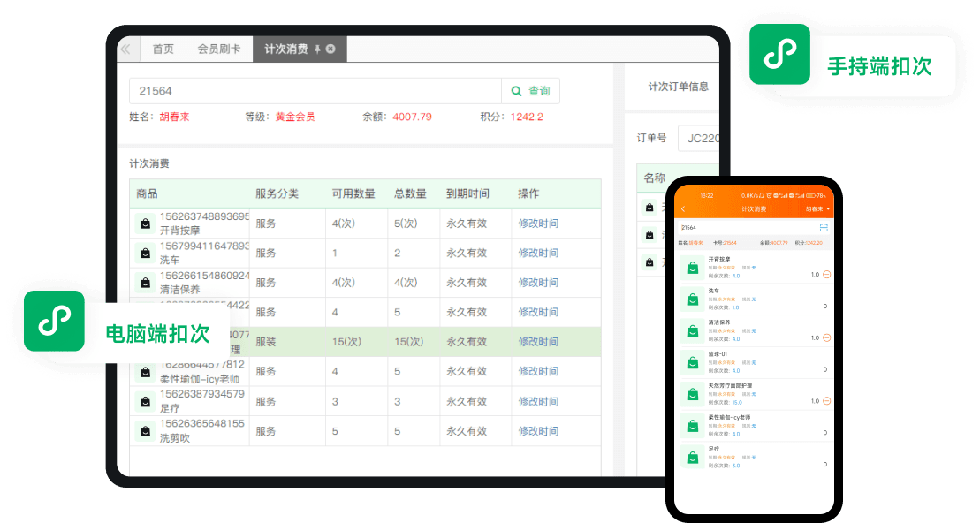Open the 首页 tab
The image size is (980, 523).
(163, 49)
